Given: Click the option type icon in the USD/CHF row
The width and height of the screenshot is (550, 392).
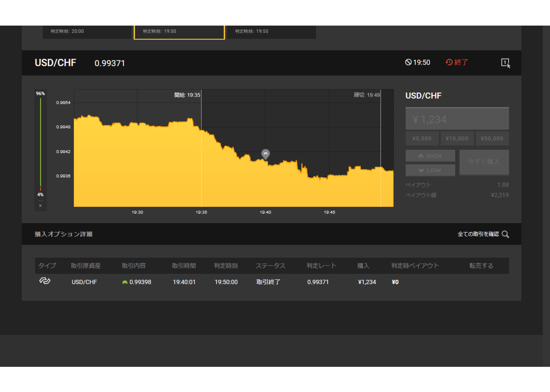Looking at the screenshot, I should pyautogui.click(x=44, y=281).
